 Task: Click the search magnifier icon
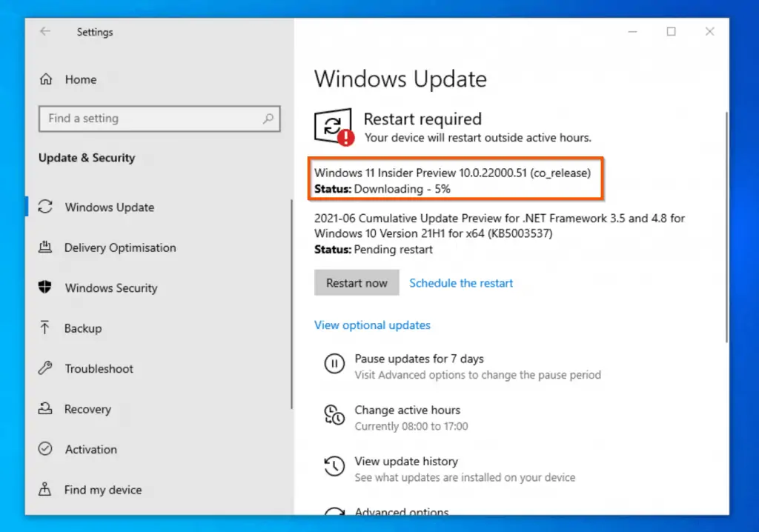268,118
